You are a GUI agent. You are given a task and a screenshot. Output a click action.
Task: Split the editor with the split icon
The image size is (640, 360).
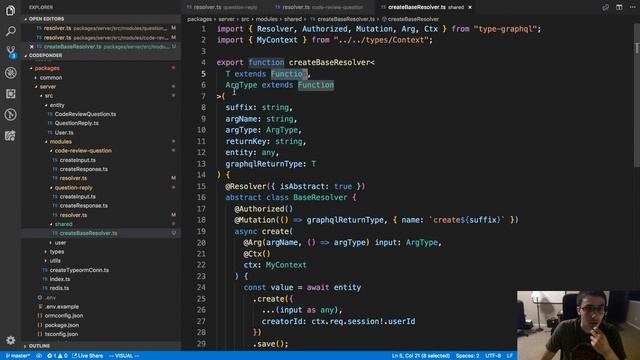click(619, 7)
